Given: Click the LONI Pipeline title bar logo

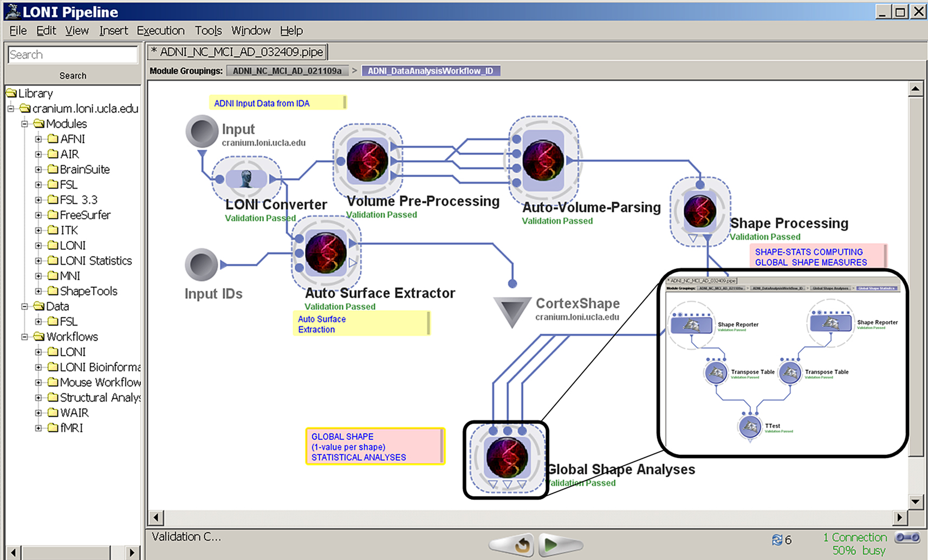Looking at the screenshot, I should [12, 11].
